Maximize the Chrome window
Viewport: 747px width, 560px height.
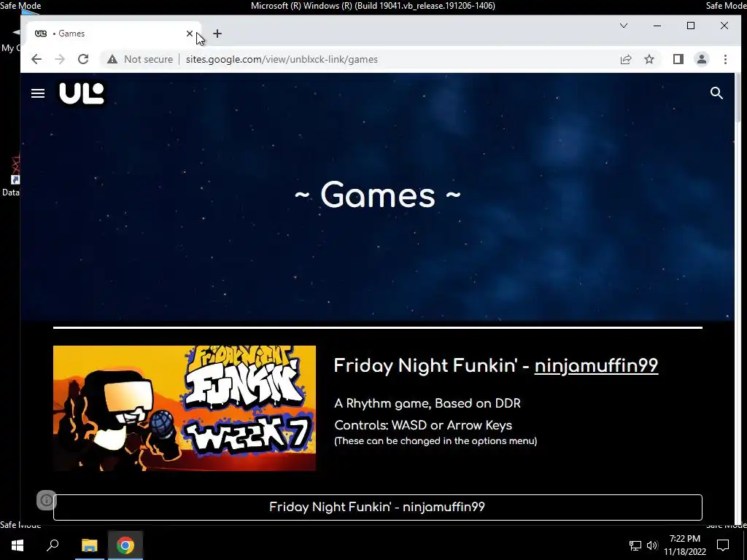tap(690, 26)
